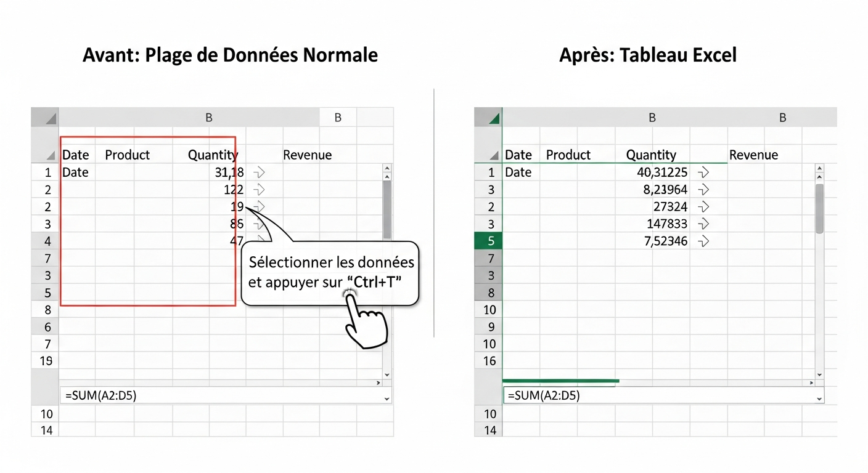
Task: Click the arrow icon next to 7,52346
Action: [702, 241]
